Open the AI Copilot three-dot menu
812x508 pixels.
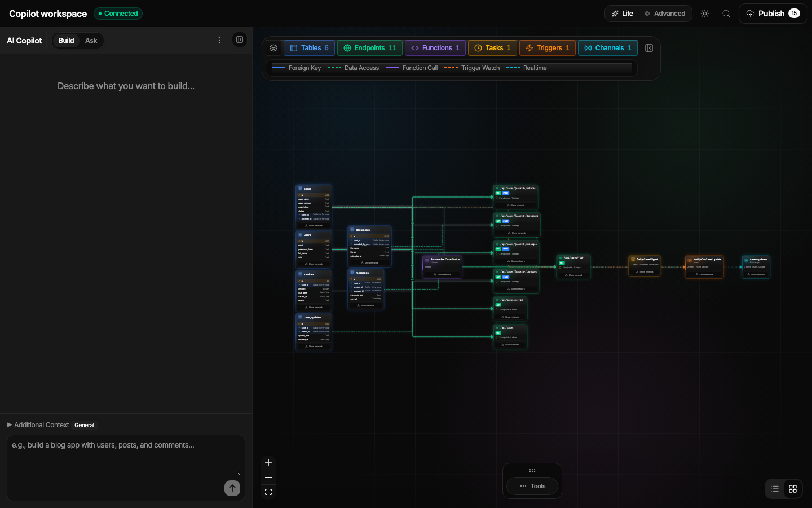pos(219,40)
